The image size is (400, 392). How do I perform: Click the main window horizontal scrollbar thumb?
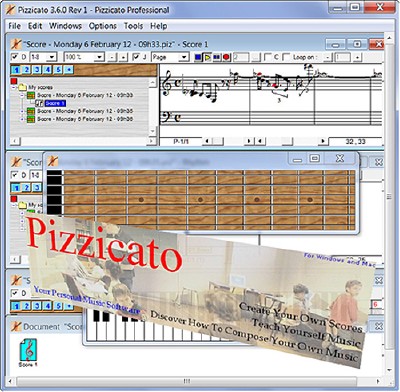point(187,381)
